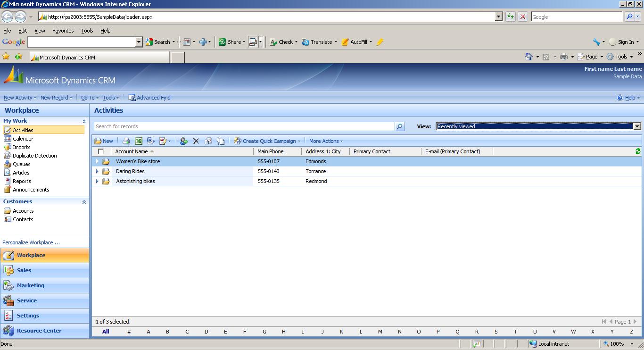
Task: Click the Assign records icon
Action: click(183, 141)
